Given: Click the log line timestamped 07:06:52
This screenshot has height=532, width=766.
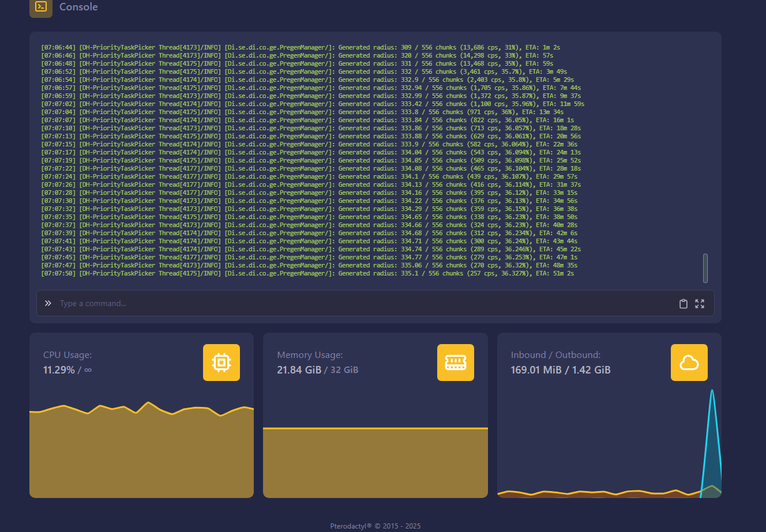Looking at the screenshot, I should (x=305, y=71).
